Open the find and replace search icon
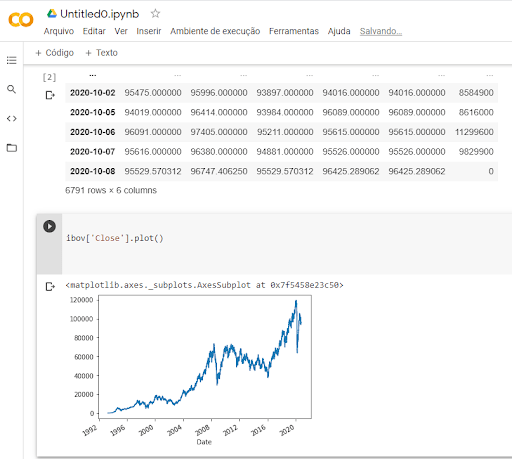The width and height of the screenshot is (512, 459). tap(11, 89)
